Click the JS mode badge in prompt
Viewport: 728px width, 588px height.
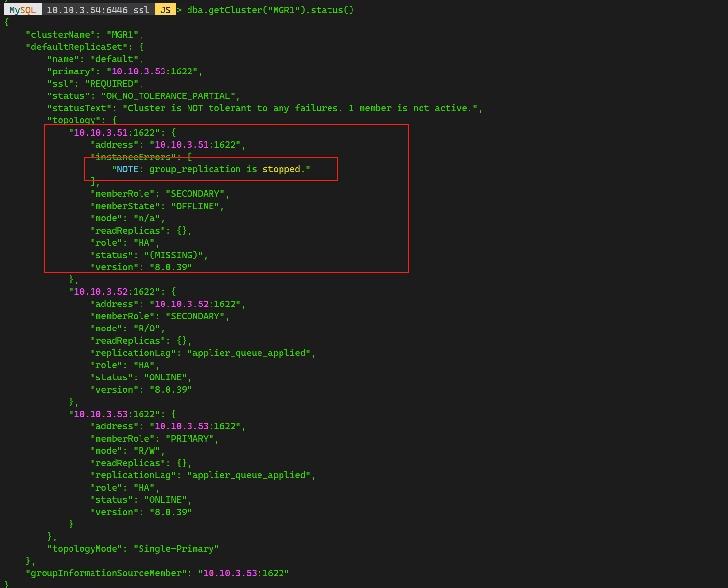[165, 10]
